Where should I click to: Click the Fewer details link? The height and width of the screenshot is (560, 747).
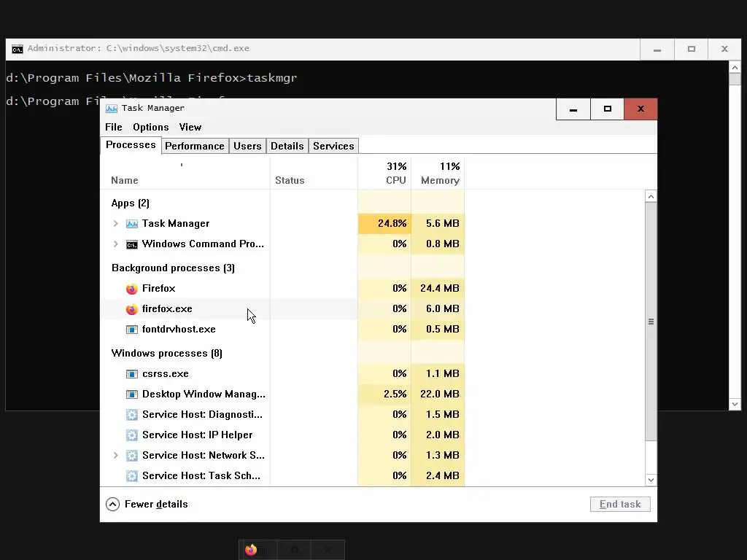[156, 505]
